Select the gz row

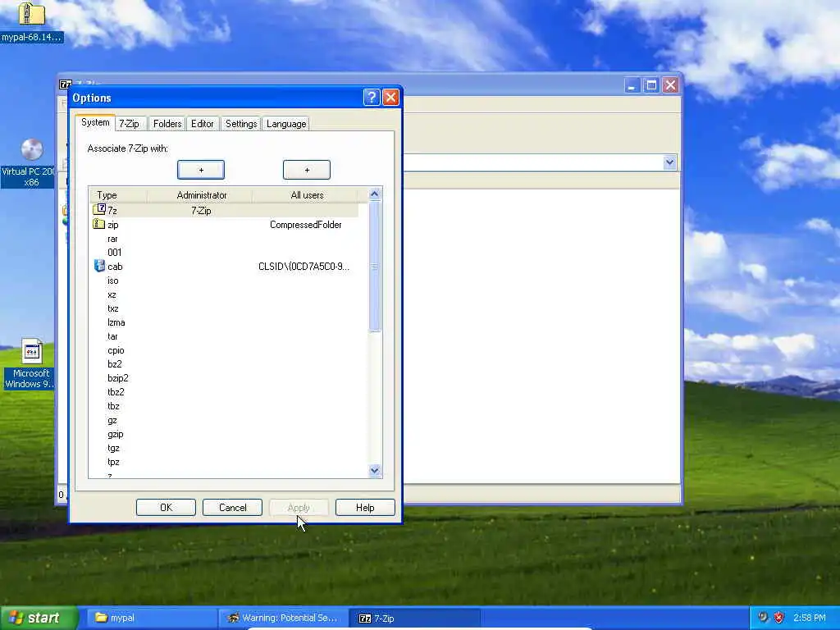click(x=223, y=421)
